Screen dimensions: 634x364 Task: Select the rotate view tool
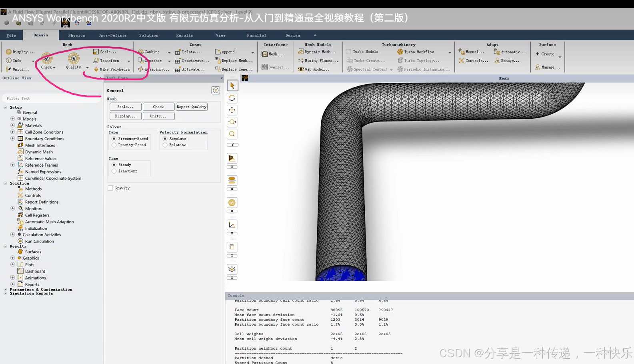coord(232,98)
